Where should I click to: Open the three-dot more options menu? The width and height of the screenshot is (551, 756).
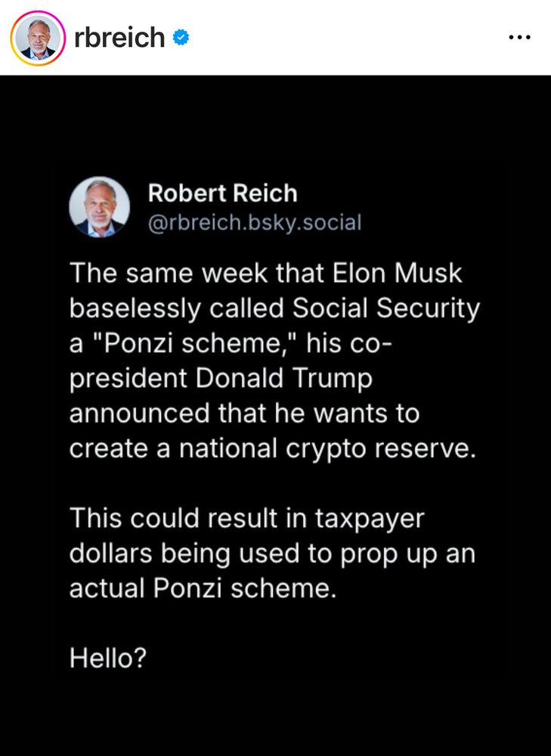pos(520,37)
